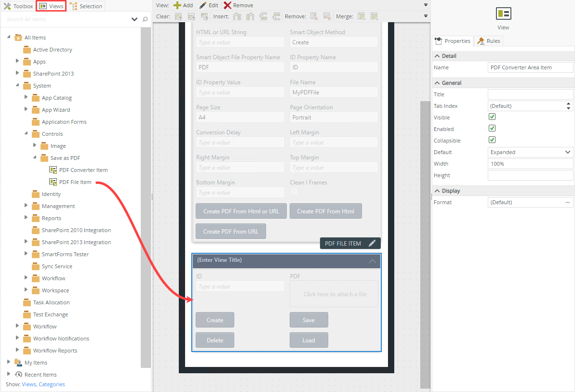The image size is (575, 392).
Task: Click the Create PDF From URL button
Action: click(230, 231)
